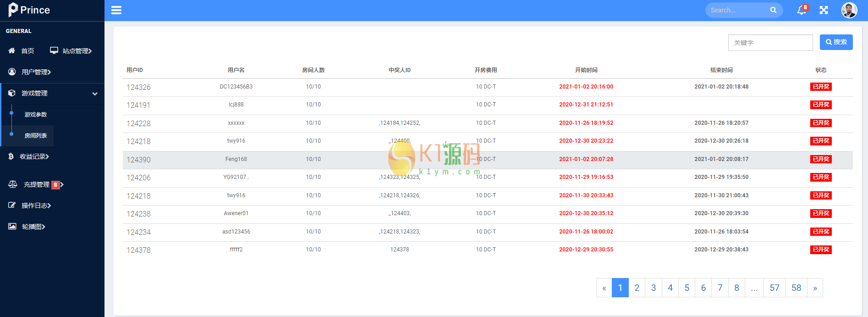Expand the 站点管理 menu
The width and height of the screenshot is (868, 317).
[77, 51]
